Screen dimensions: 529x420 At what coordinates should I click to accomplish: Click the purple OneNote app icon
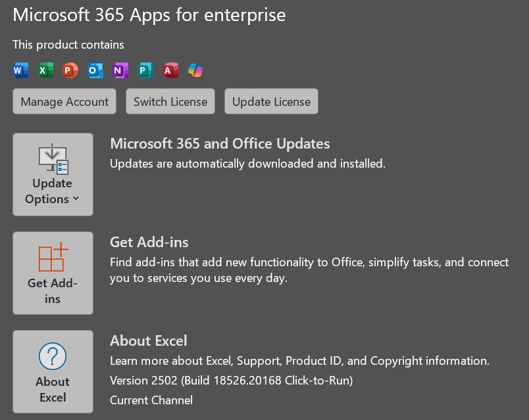coord(120,70)
